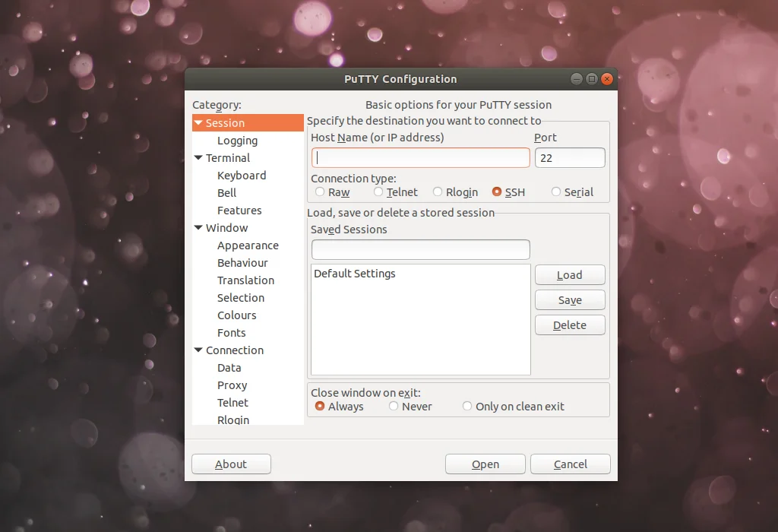Select Rlogin connection type
The image size is (778, 532).
pos(438,192)
